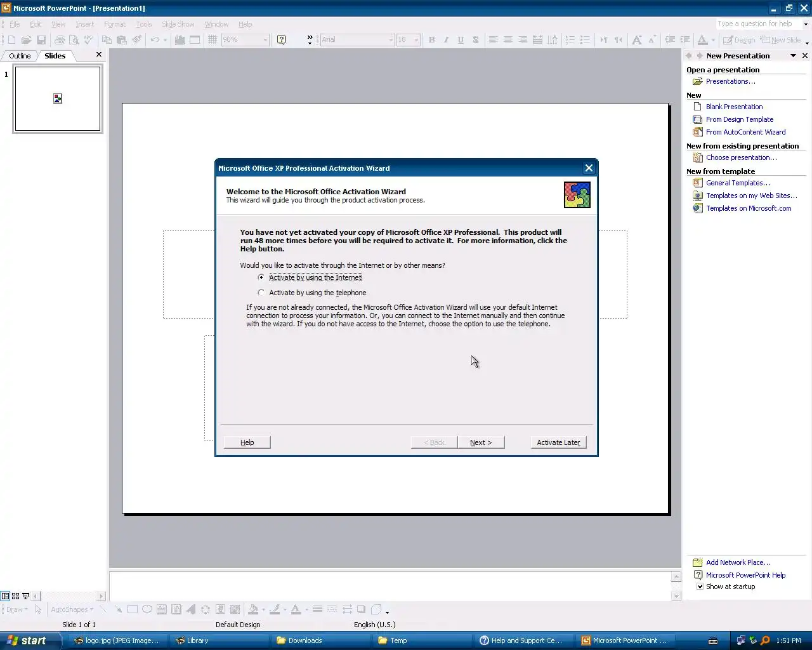This screenshot has height=650, width=812.
Task: Click the Print toolbar icon
Action: [60, 40]
